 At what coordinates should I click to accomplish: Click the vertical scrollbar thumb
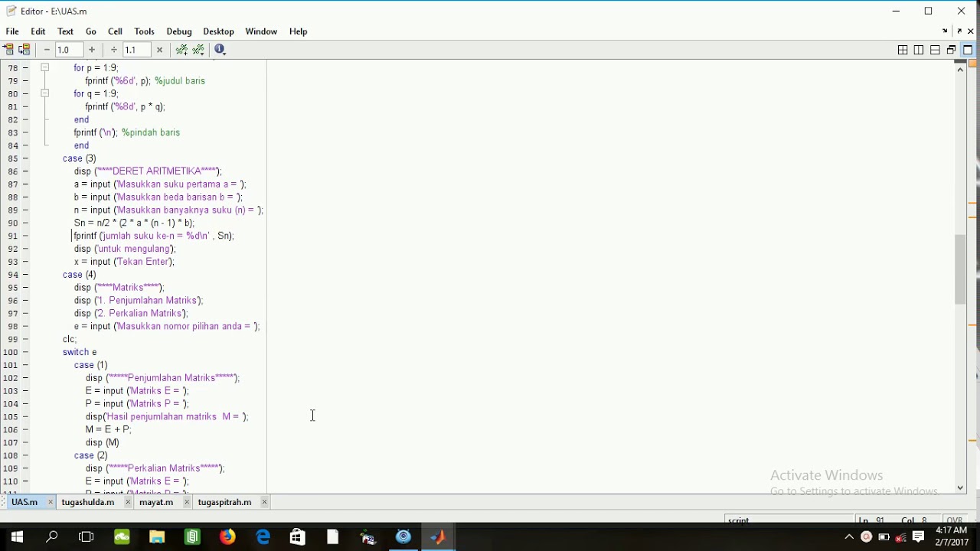click(x=960, y=270)
